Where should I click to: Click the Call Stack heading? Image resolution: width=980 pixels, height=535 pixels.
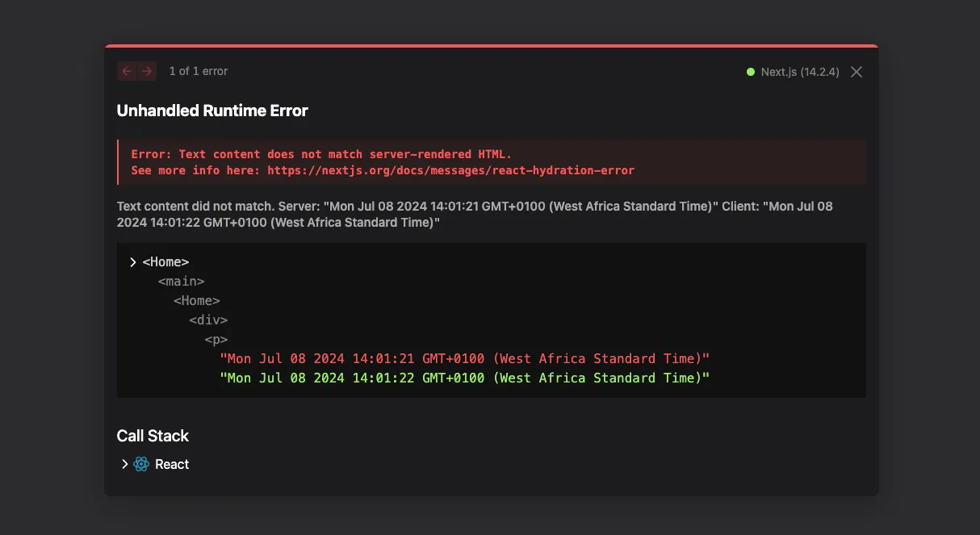coord(153,436)
